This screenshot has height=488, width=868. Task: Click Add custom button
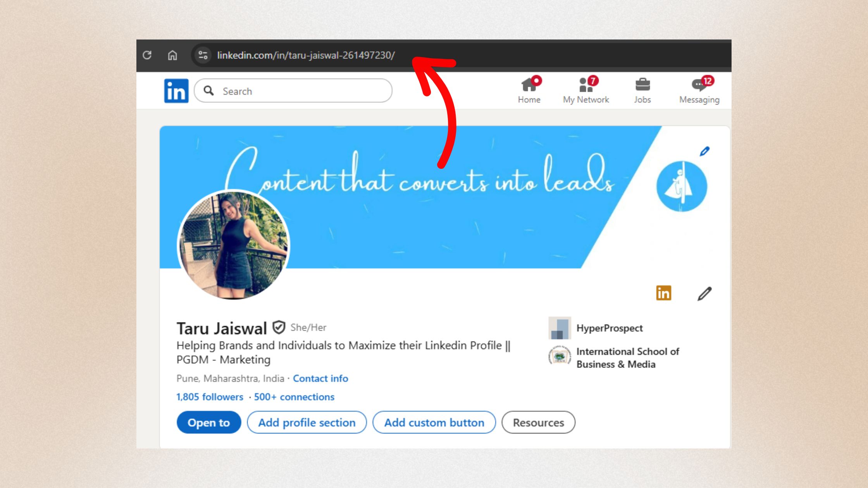tap(434, 423)
